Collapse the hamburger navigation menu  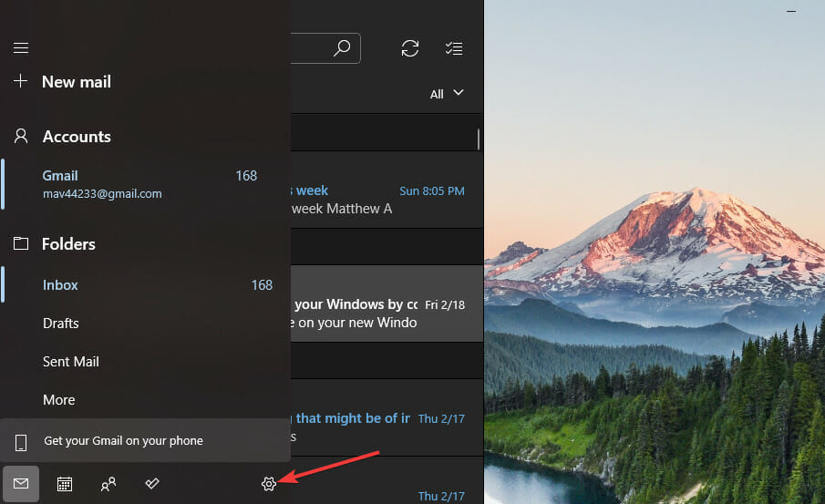(21, 48)
